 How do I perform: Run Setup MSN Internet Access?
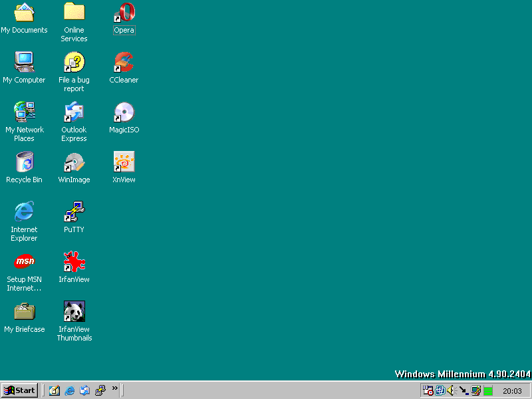click(x=24, y=261)
